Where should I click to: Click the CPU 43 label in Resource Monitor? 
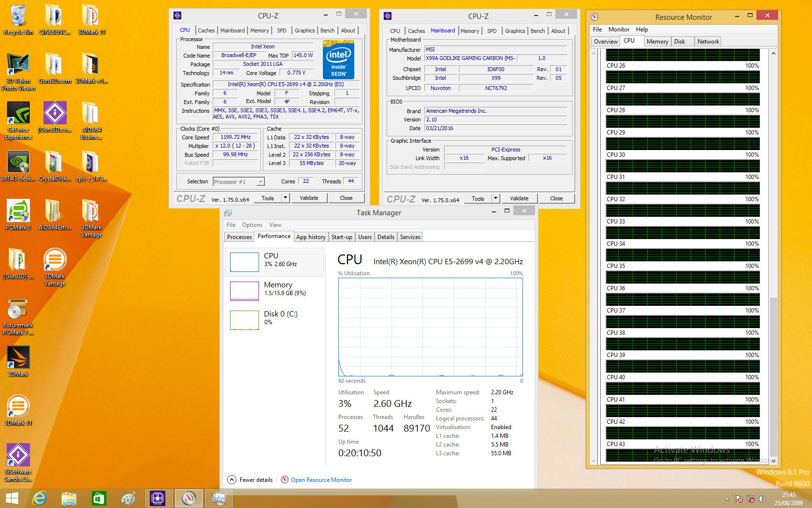coord(616,444)
